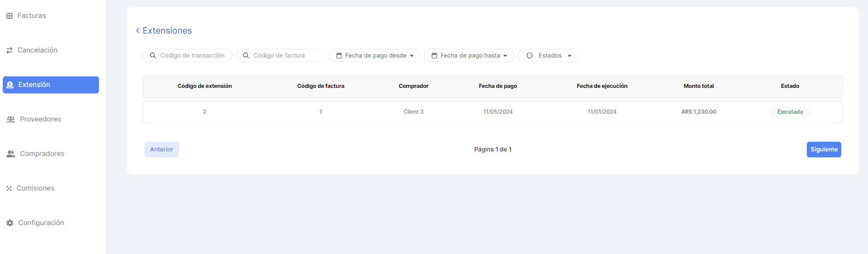This screenshot has width=868, height=254.
Task: Click the calendar icon in Fecha de pago desde
Action: pos(339,56)
